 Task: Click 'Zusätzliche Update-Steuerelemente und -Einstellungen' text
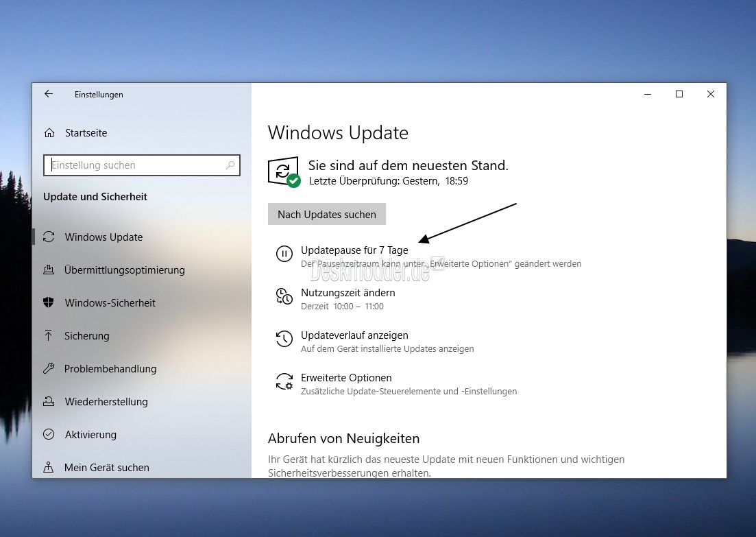click(409, 392)
